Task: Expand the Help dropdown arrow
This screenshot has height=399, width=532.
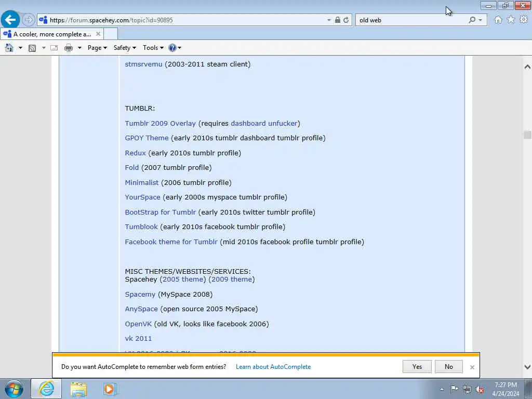Action: pyautogui.click(x=179, y=48)
